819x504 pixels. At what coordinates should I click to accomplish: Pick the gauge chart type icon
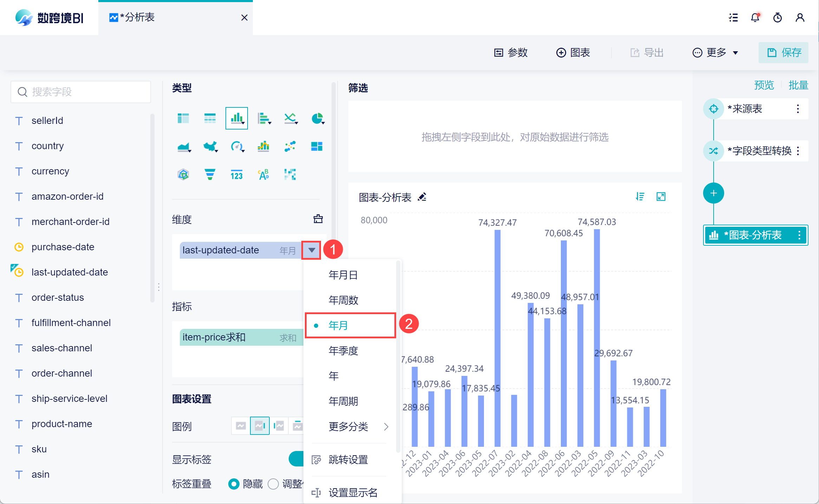click(x=237, y=146)
